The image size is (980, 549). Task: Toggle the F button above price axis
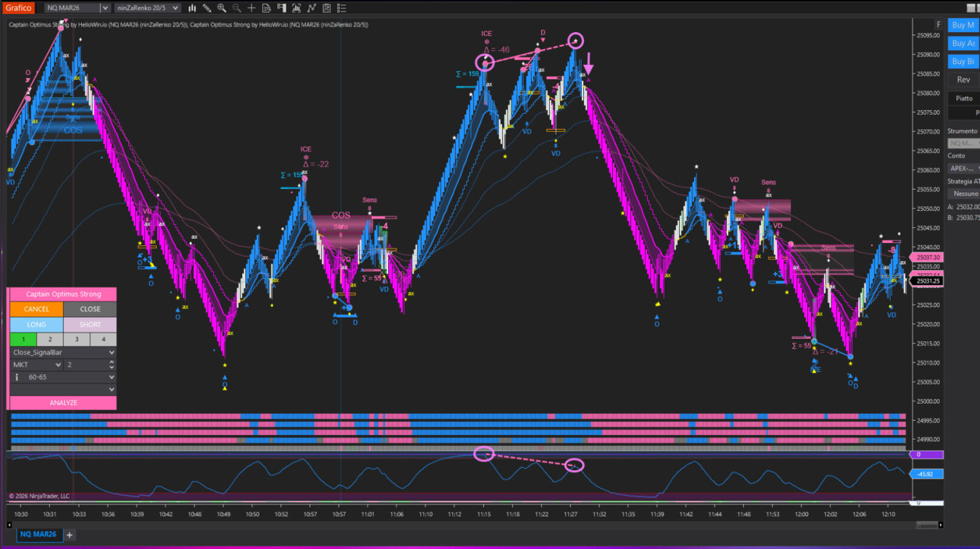click(x=938, y=25)
